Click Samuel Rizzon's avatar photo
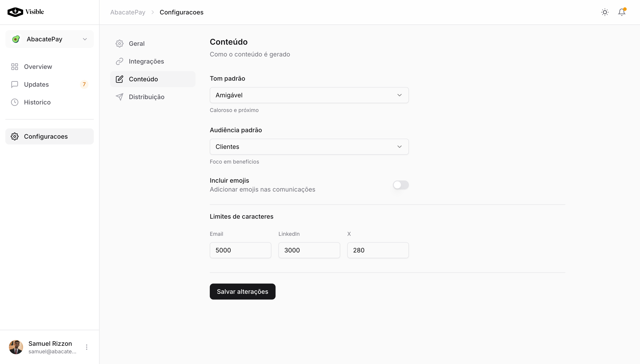 (16, 347)
